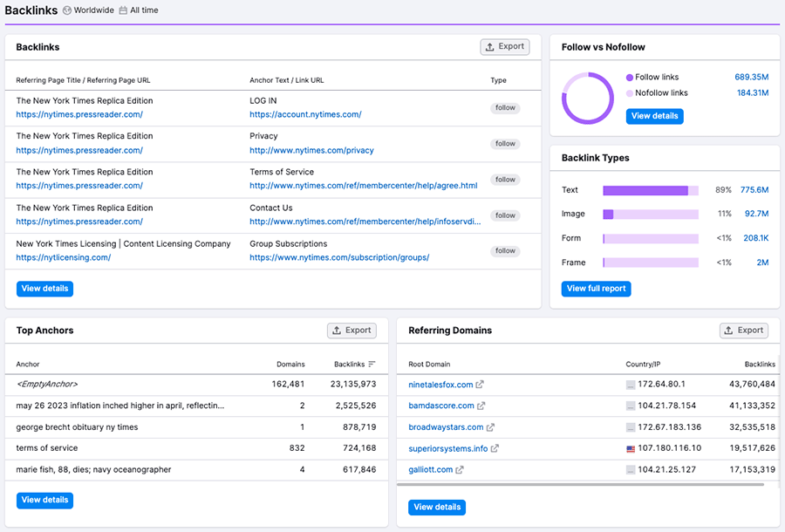Click the 208.1K Form backlinks value
Screen dimensions: 785x532
[x=756, y=238]
